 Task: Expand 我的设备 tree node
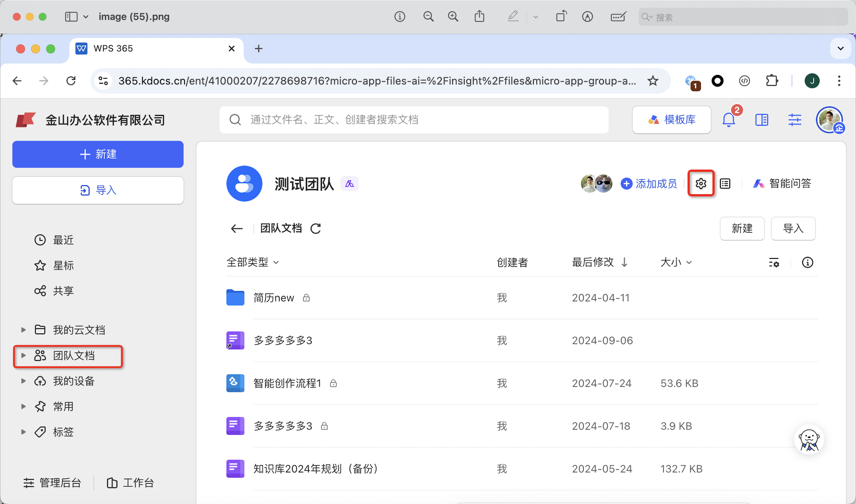click(24, 381)
